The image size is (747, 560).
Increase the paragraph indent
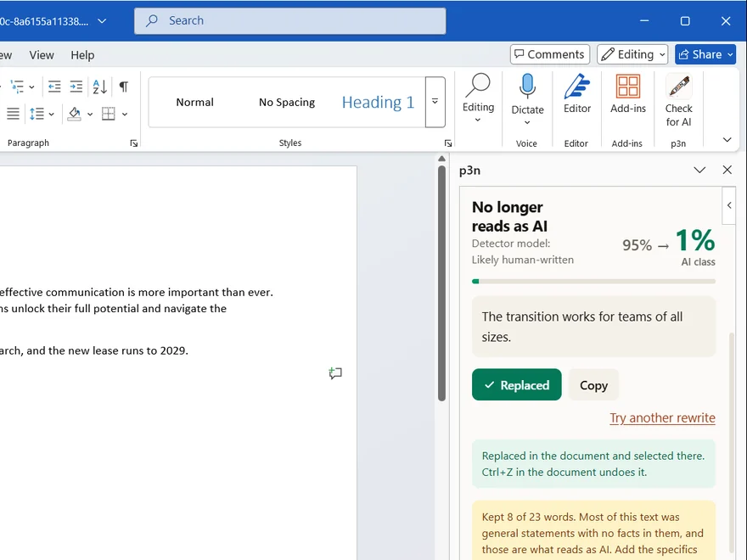[76, 87]
